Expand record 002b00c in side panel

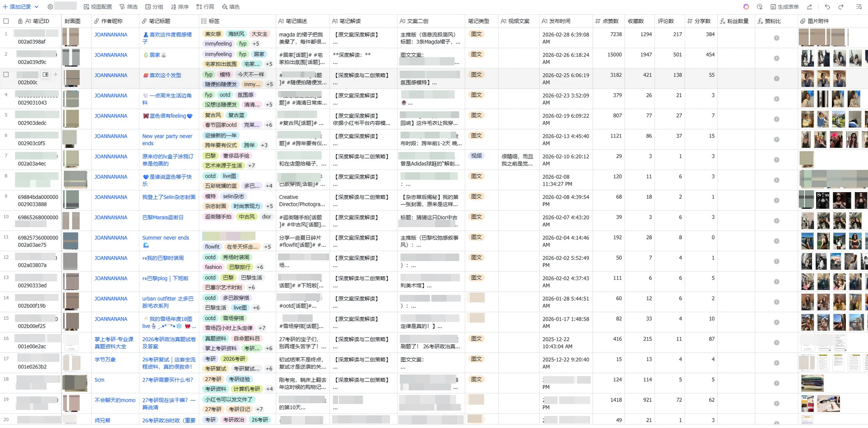click(46, 75)
